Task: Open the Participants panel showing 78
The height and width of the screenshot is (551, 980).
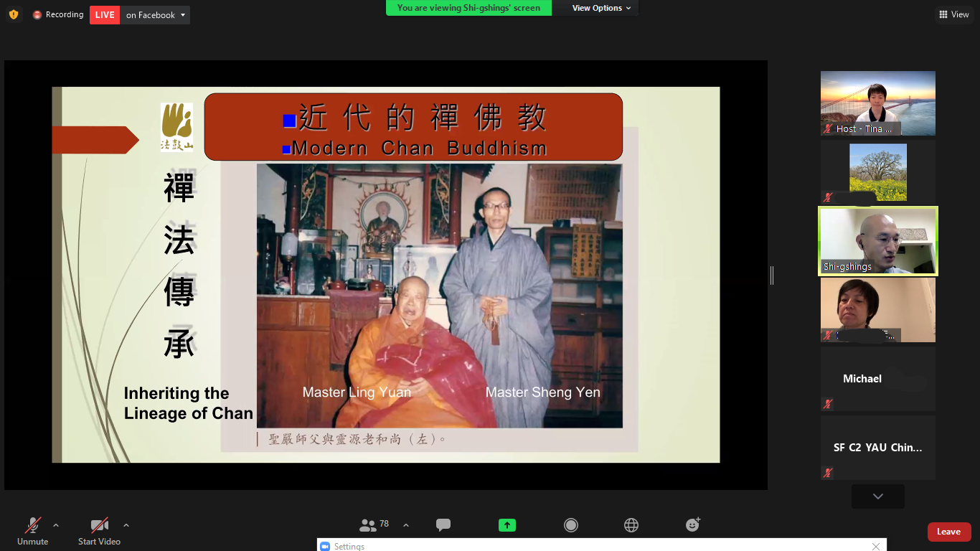Action: click(374, 525)
